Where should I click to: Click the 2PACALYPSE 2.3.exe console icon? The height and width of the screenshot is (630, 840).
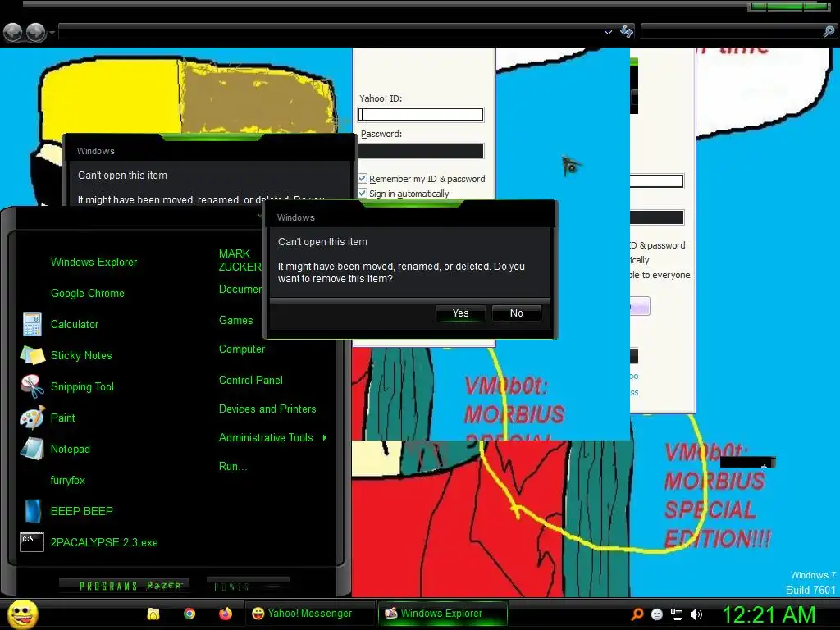pos(32,541)
